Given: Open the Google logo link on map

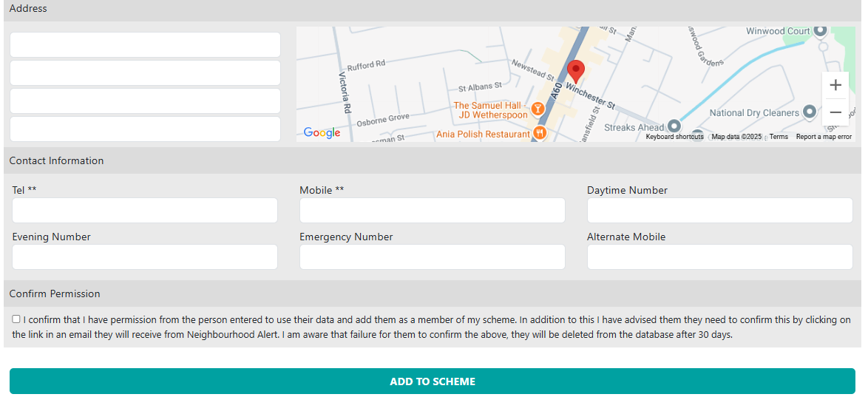Looking at the screenshot, I should (322, 132).
